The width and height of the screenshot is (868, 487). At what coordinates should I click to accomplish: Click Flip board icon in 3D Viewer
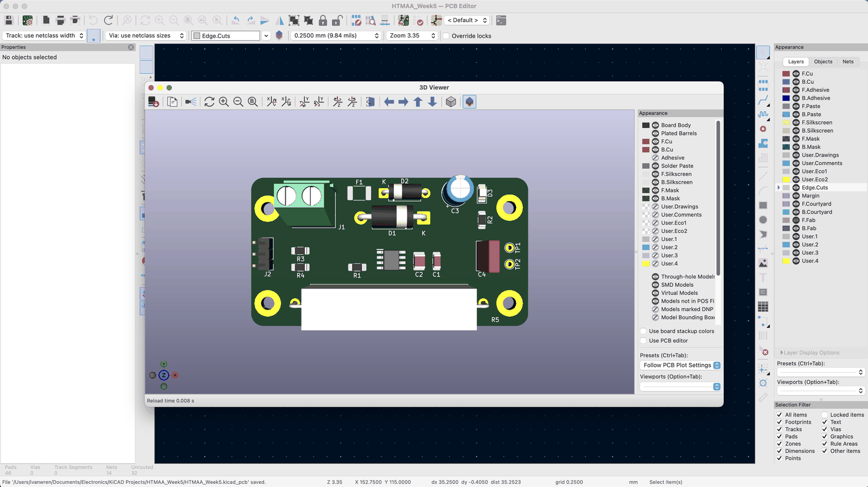pyautogui.click(x=371, y=102)
